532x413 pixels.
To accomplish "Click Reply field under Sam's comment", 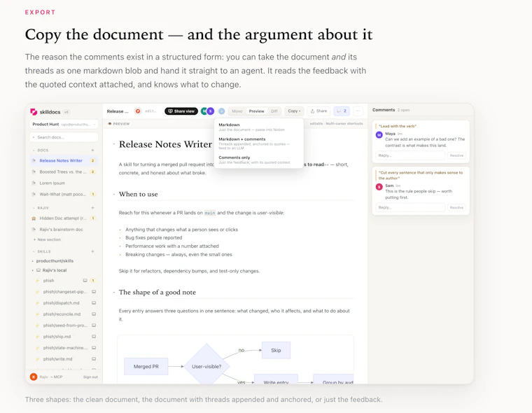I will (410, 207).
